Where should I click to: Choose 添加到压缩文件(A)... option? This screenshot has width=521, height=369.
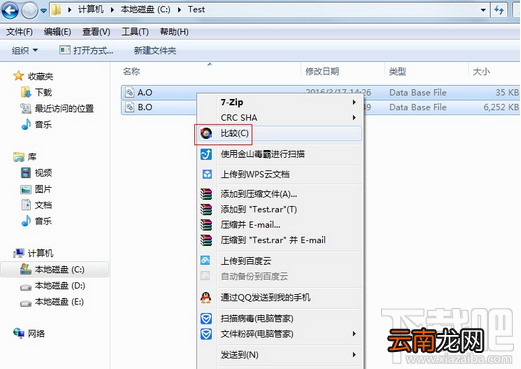(x=259, y=194)
